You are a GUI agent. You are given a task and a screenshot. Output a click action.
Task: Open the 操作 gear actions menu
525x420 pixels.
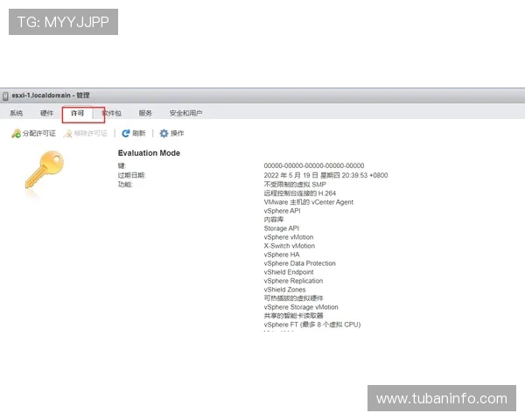(x=164, y=134)
